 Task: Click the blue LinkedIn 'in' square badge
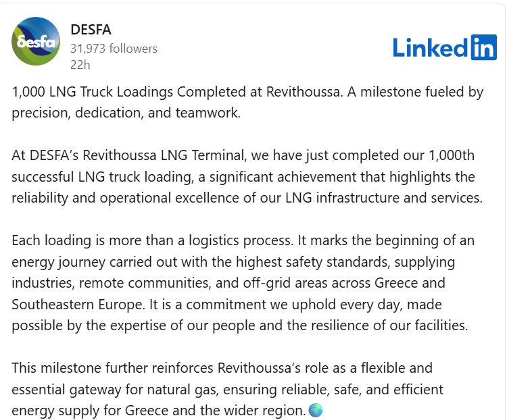click(x=482, y=47)
